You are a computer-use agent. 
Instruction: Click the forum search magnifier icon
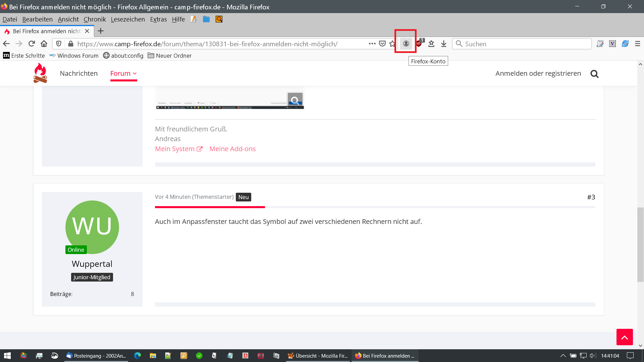pos(594,74)
